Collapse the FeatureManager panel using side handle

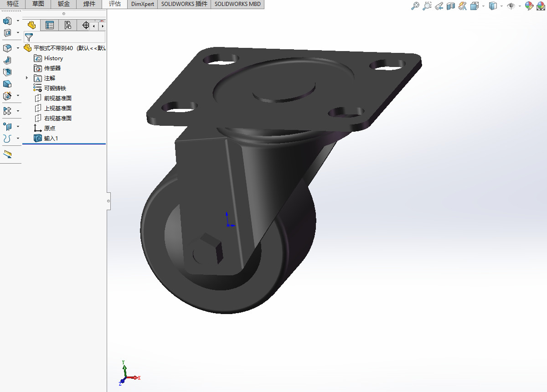point(108,201)
